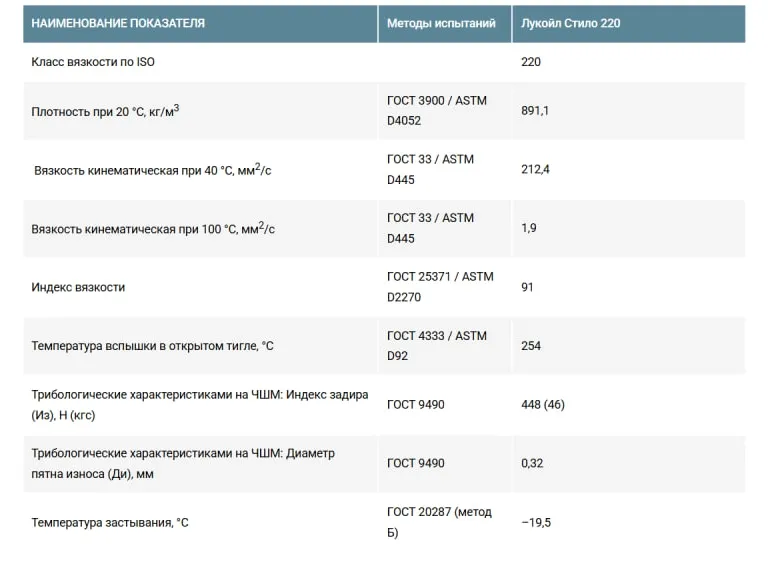Click the density value 891,1
768x561 pixels.
535,111
